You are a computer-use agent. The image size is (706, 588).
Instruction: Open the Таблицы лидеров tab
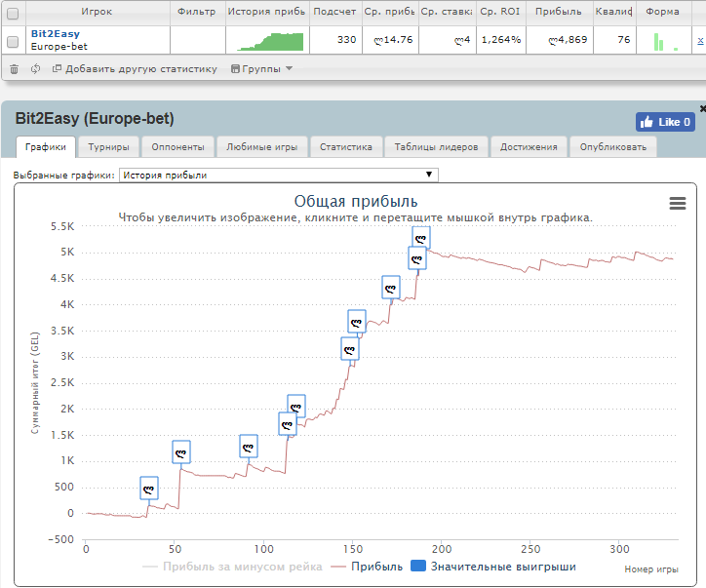(x=436, y=147)
